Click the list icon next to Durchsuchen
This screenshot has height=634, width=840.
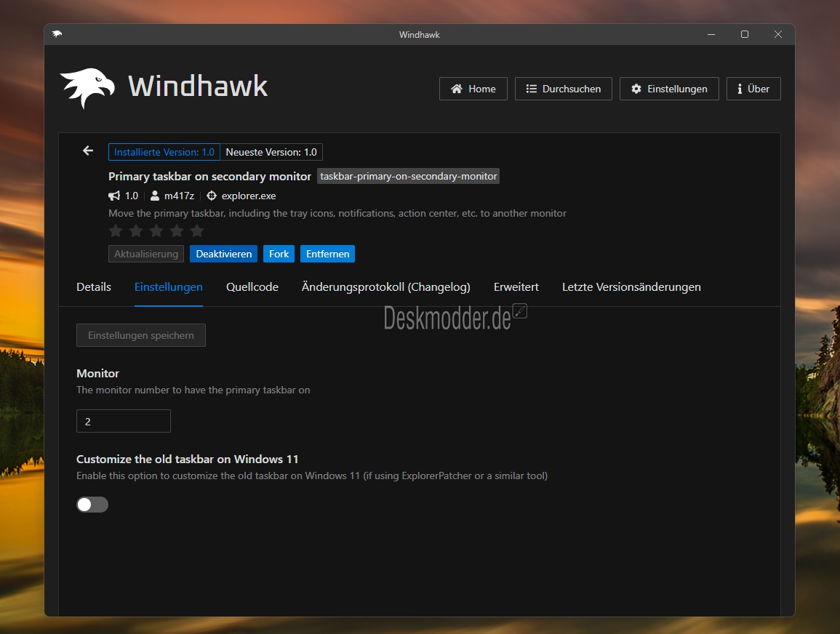coord(529,89)
